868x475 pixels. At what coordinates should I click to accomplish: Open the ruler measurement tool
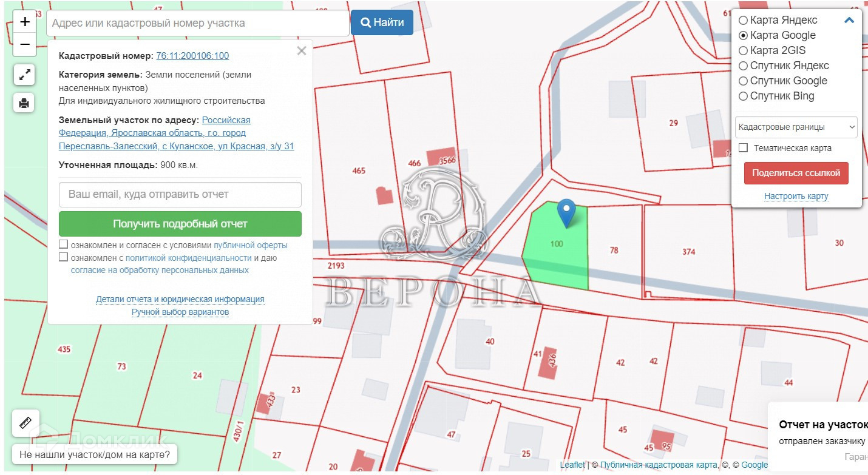click(25, 423)
